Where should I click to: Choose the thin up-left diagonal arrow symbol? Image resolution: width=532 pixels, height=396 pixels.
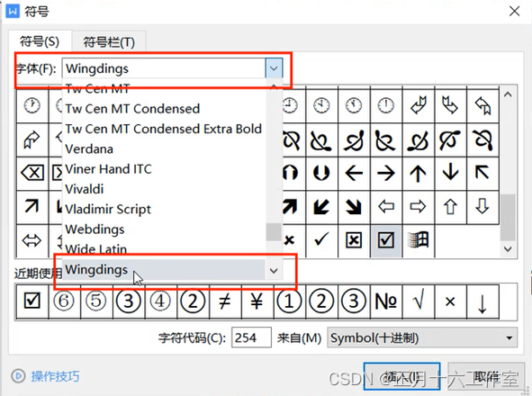coord(482,173)
